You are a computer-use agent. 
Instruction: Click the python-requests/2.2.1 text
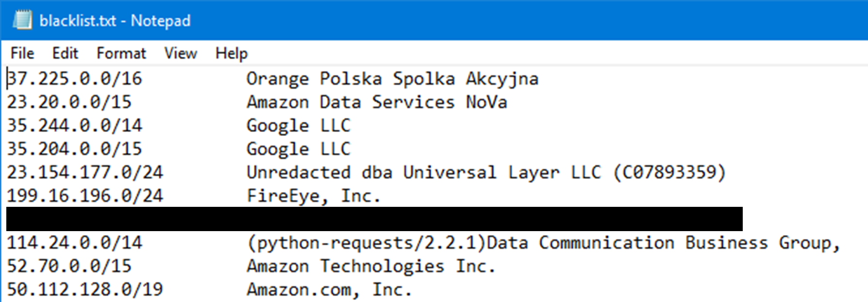pyautogui.click(x=366, y=242)
